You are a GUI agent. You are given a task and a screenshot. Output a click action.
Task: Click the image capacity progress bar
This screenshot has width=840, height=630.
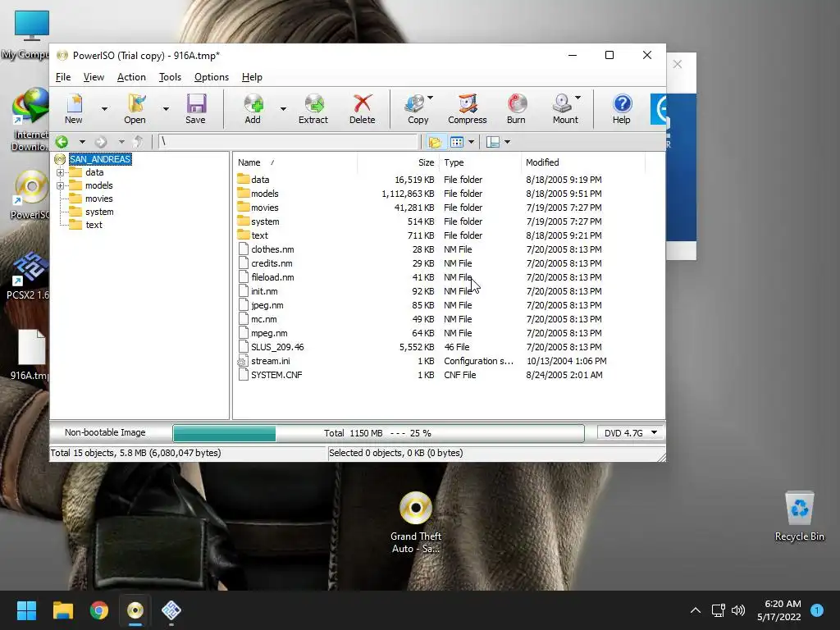[x=378, y=433]
